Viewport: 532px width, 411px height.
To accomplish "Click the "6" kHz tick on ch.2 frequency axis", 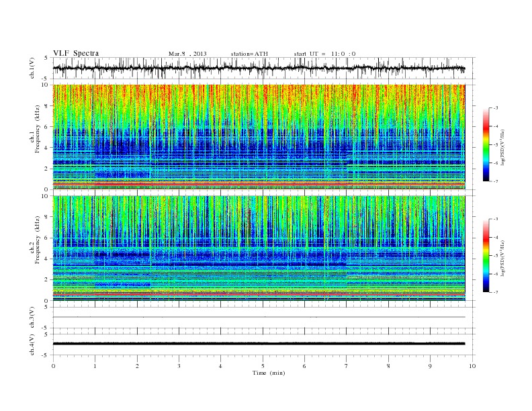I will [46, 238].
